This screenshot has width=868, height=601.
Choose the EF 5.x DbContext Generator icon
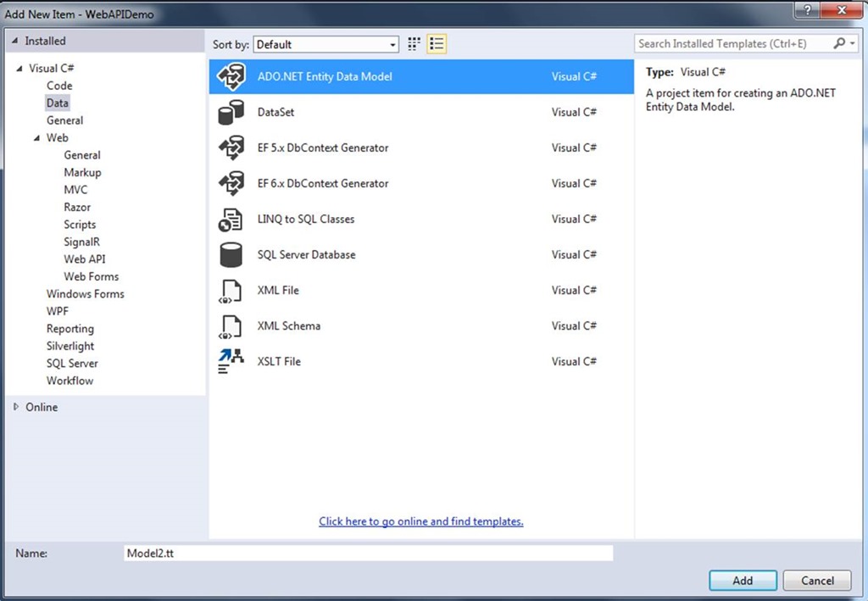(x=231, y=147)
